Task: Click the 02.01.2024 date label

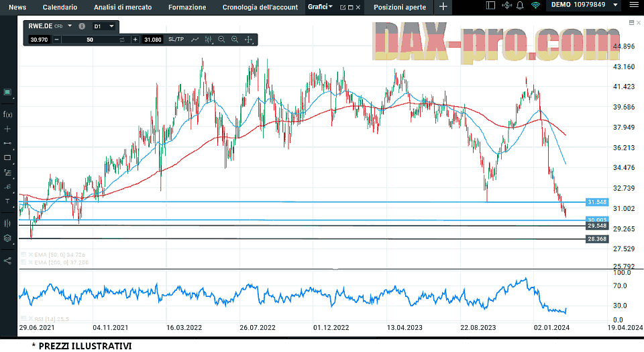Action: click(x=551, y=328)
